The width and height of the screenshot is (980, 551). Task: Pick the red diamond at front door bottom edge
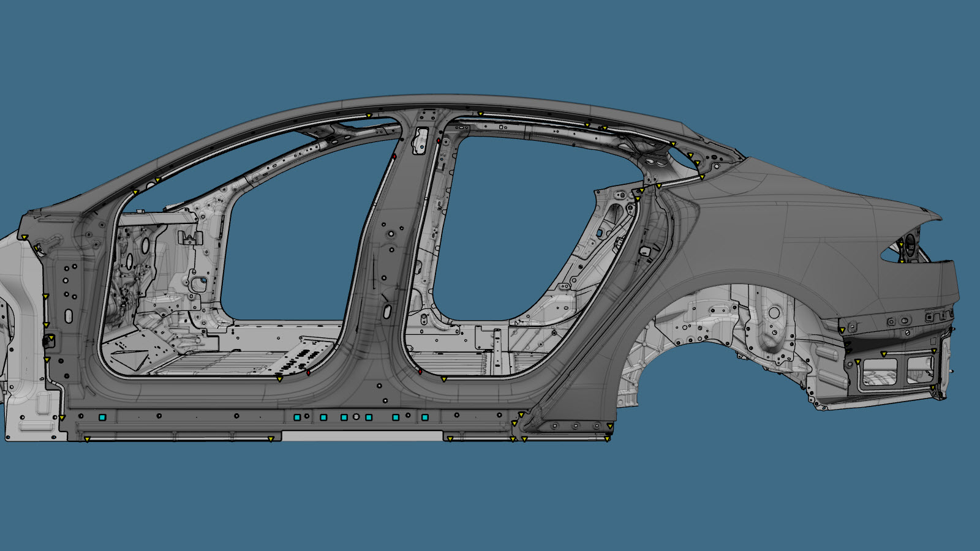309,372
